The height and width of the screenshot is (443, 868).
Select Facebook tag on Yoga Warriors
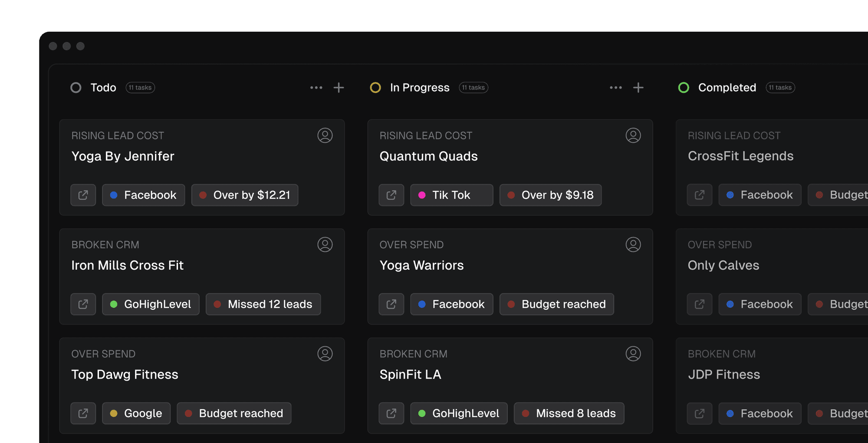[x=452, y=304]
